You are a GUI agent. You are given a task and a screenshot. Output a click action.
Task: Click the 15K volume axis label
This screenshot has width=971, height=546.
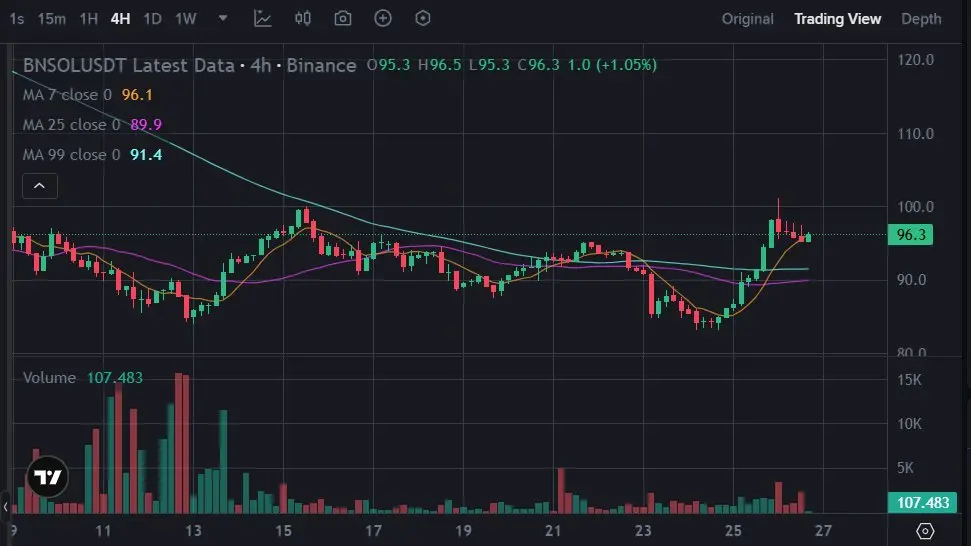pyautogui.click(x=909, y=379)
